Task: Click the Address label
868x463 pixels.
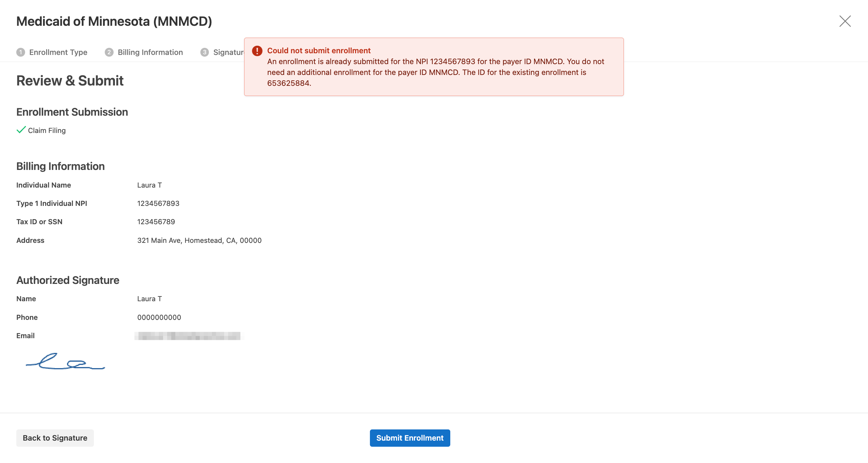Action: [30, 240]
